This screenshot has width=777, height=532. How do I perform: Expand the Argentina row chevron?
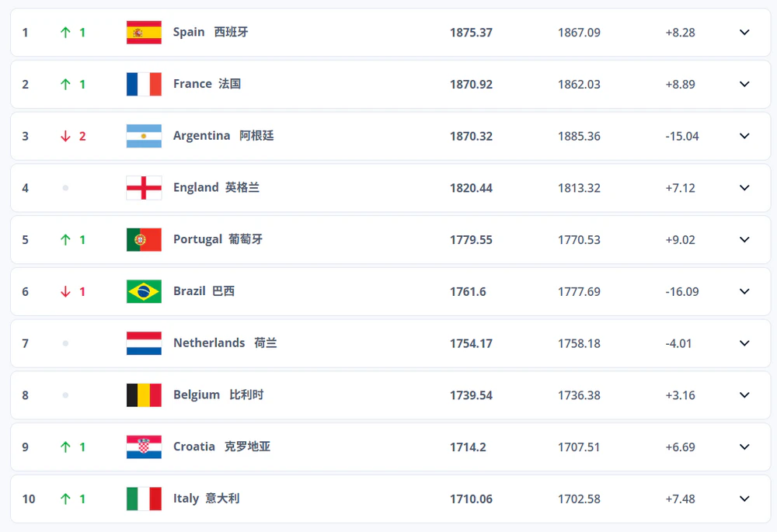pyautogui.click(x=744, y=136)
